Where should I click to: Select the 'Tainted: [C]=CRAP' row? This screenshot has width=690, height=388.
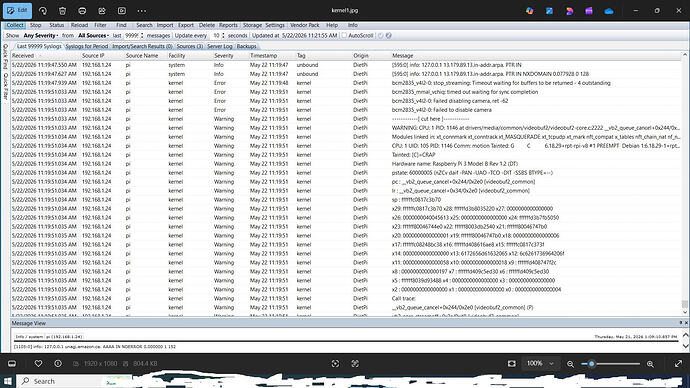pos(346,155)
